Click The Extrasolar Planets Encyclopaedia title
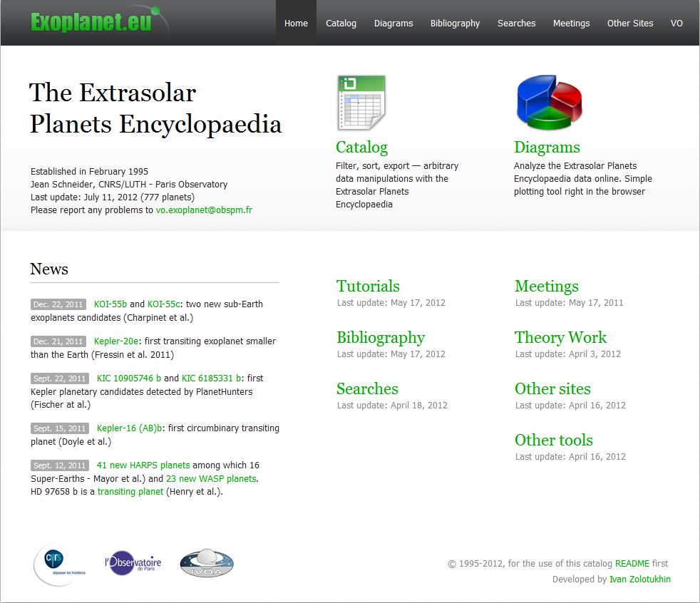The height and width of the screenshot is (603, 700). [x=156, y=108]
